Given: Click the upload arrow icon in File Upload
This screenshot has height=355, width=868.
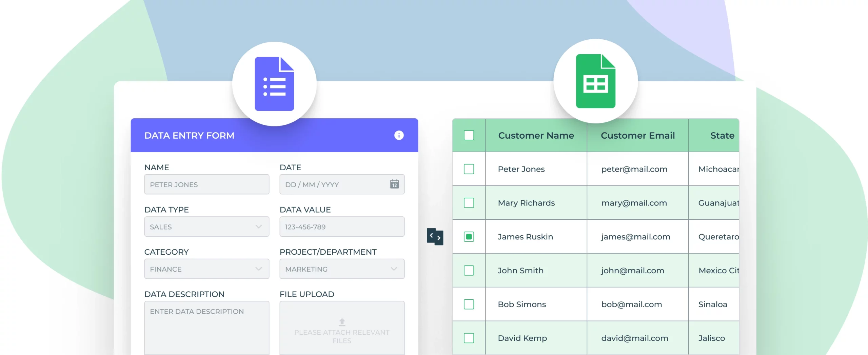Looking at the screenshot, I should pos(342,322).
